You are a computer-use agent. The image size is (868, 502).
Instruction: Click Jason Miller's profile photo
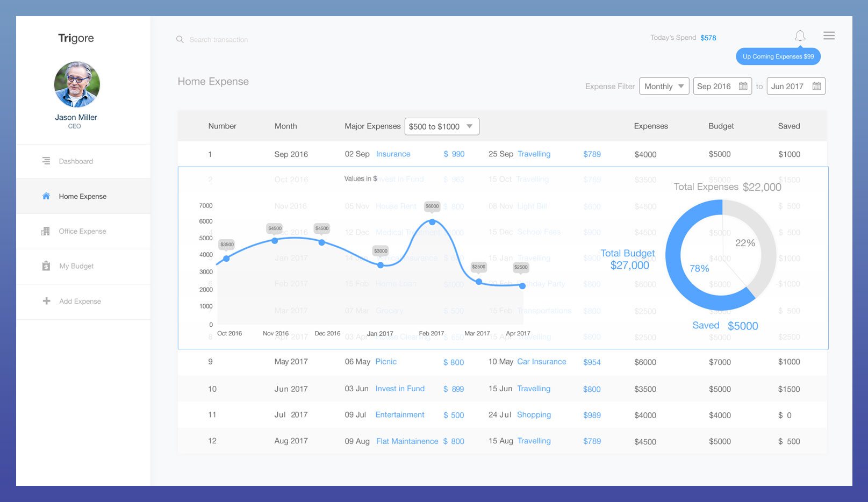[76, 84]
